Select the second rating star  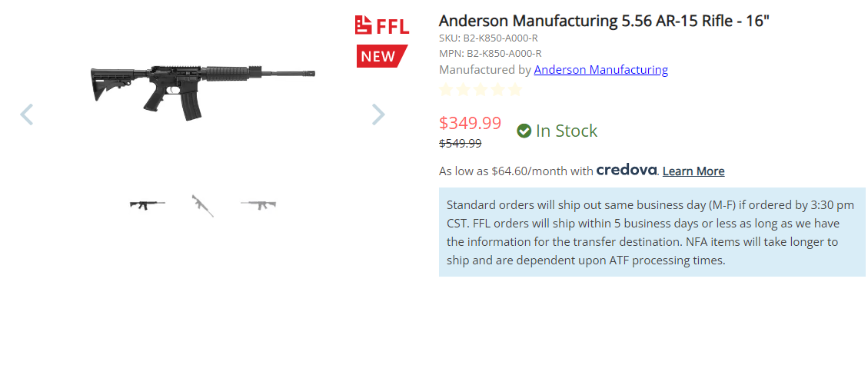(x=464, y=90)
